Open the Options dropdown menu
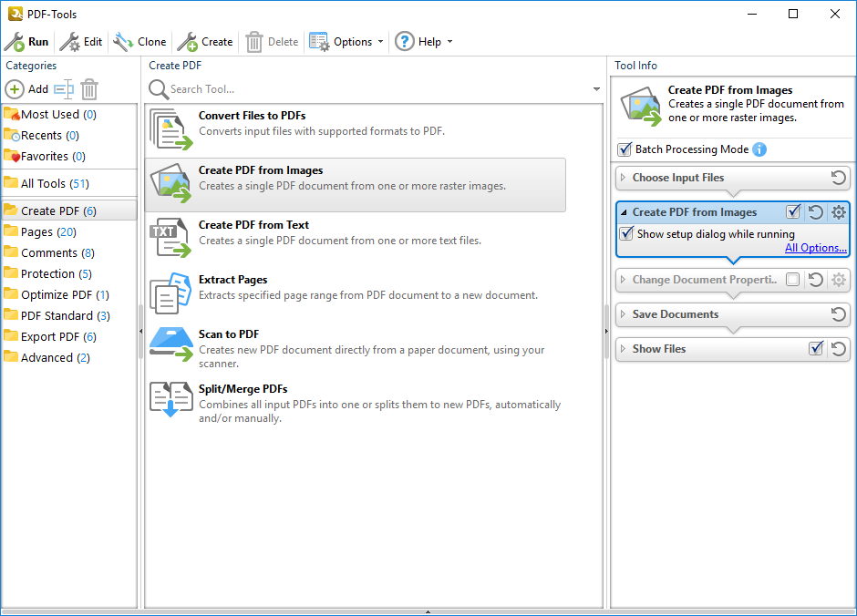The image size is (857, 616). click(346, 42)
